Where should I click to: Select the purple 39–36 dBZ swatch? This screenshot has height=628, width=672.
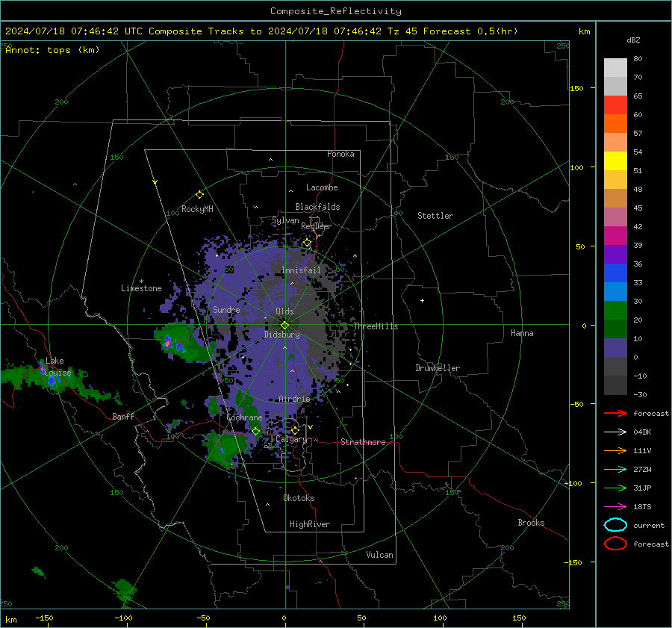pyautogui.click(x=615, y=254)
